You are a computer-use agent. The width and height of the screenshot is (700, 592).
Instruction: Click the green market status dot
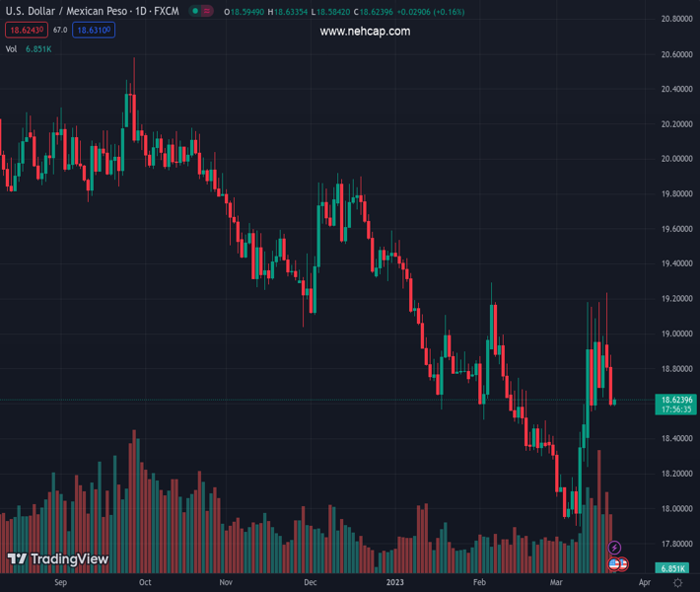click(x=195, y=11)
